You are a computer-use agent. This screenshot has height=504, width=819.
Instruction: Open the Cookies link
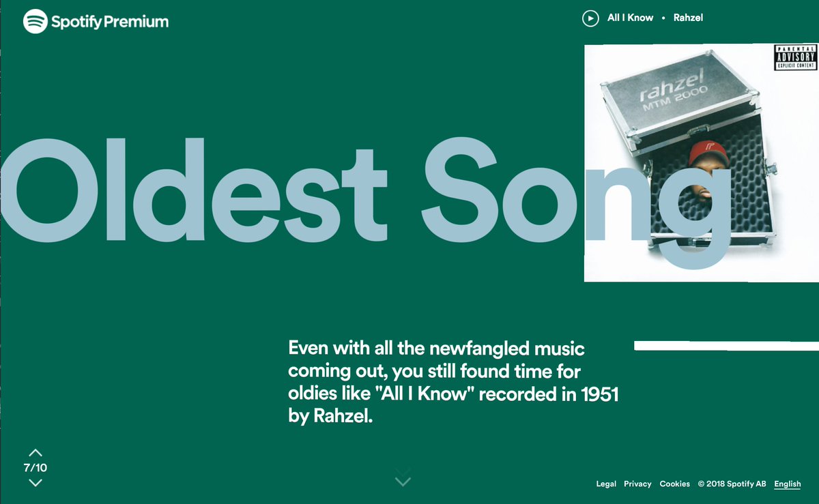point(674,484)
